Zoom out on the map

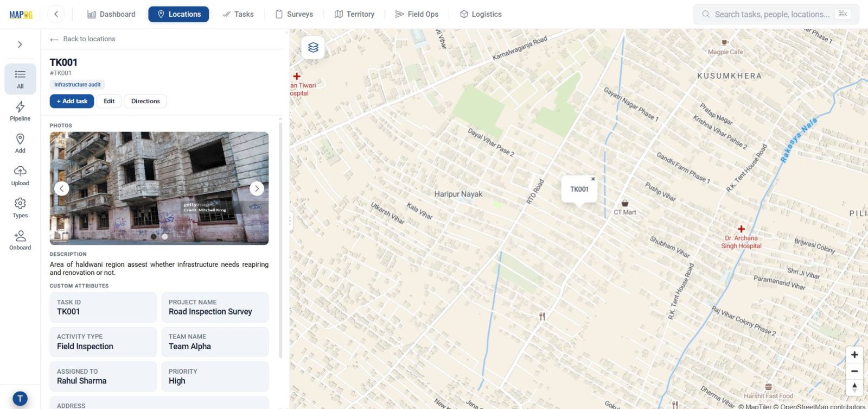[854, 371]
